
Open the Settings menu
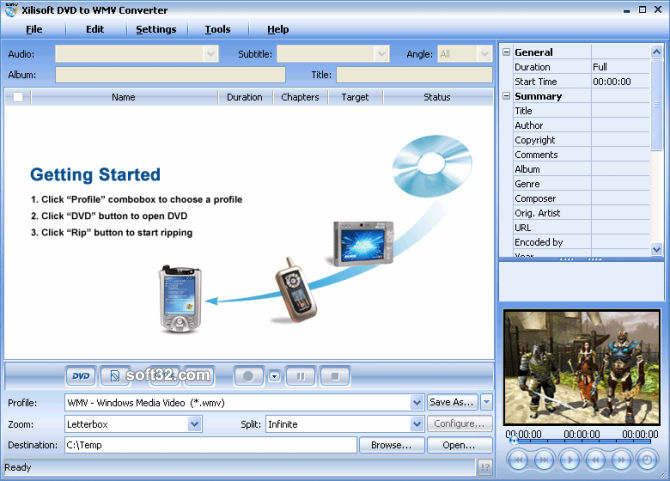(156, 29)
